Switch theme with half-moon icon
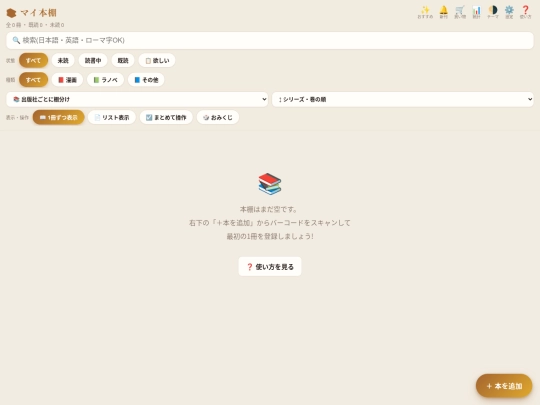The height and width of the screenshot is (405, 540). 493,12
